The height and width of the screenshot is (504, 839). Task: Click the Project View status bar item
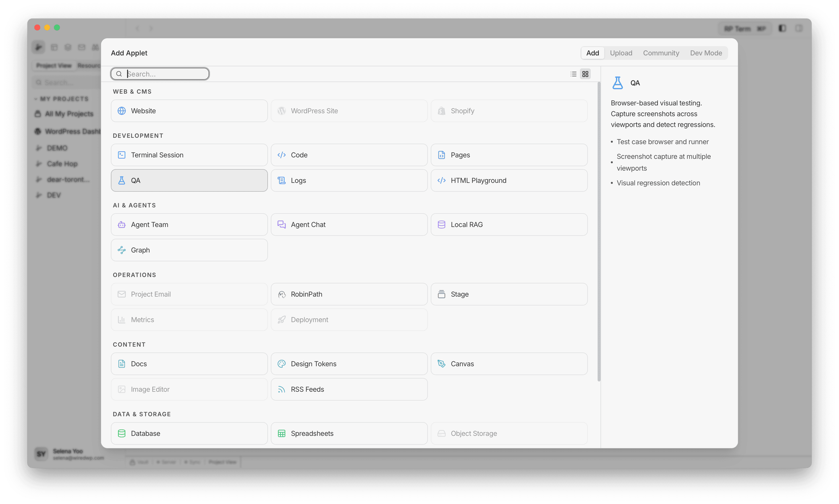tap(222, 462)
